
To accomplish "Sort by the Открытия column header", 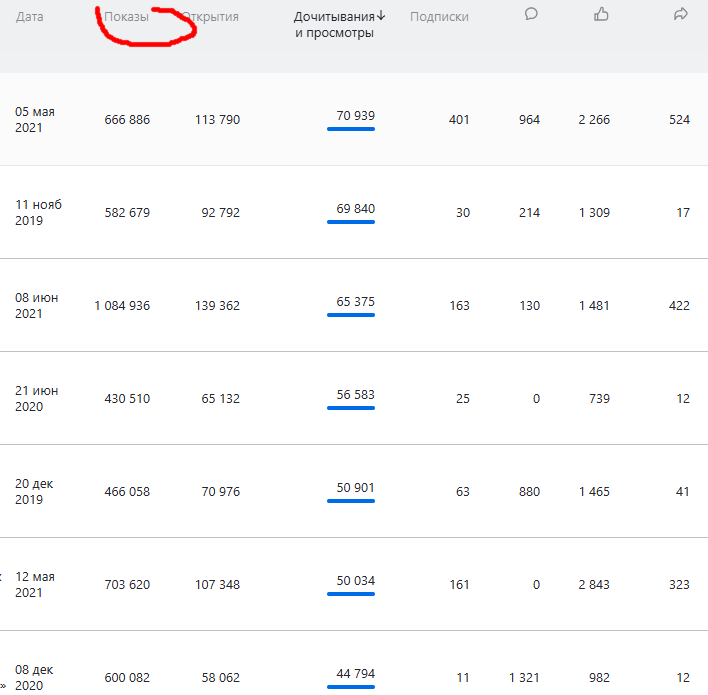I will click(210, 17).
